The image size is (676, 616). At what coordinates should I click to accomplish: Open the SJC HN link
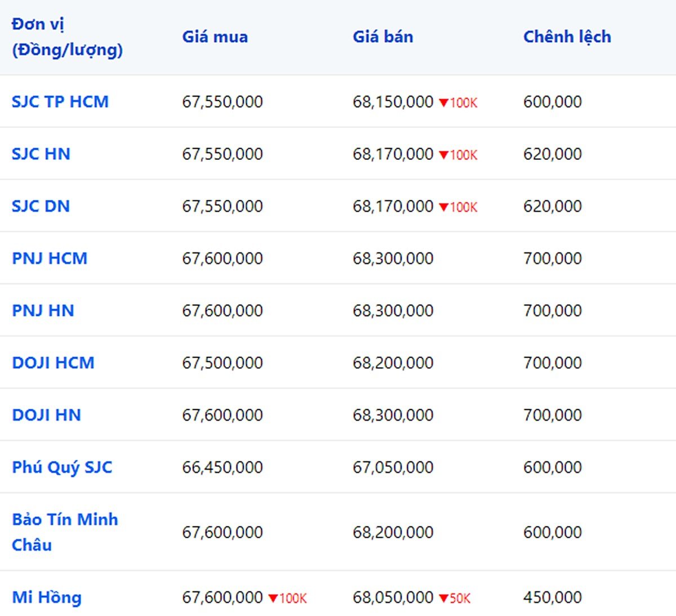coord(41,154)
